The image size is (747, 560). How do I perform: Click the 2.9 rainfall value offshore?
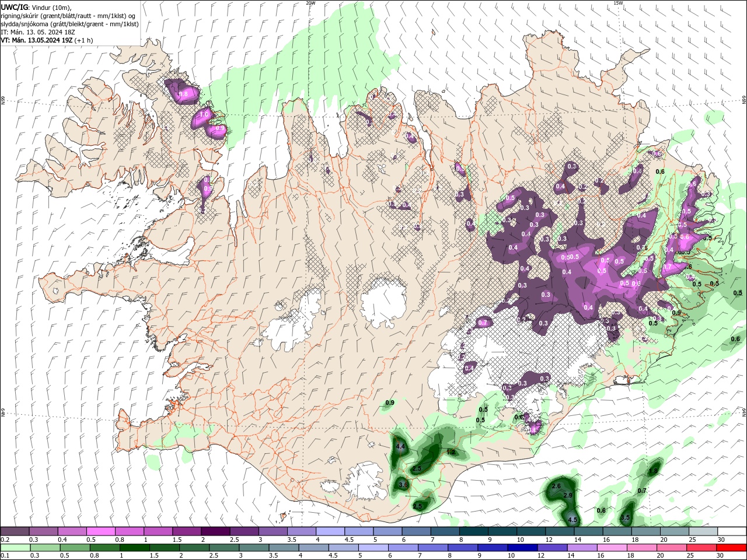pyautogui.click(x=568, y=495)
